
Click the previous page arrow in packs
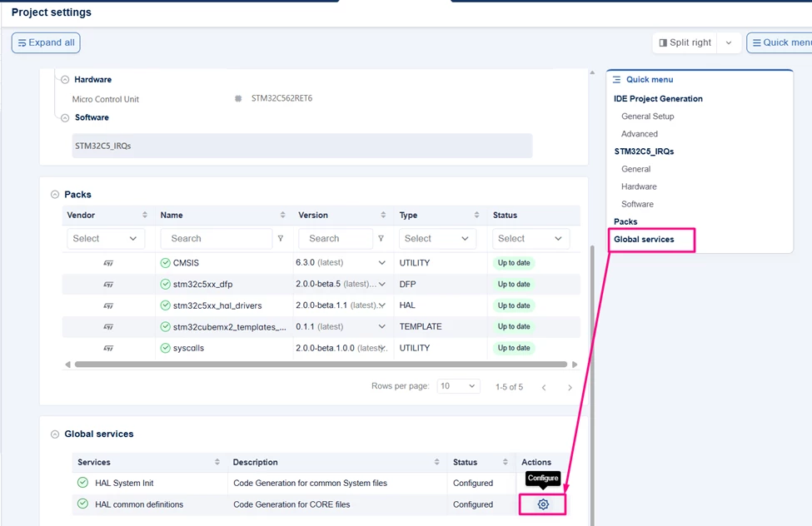pyautogui.click(x=544, y=387)
